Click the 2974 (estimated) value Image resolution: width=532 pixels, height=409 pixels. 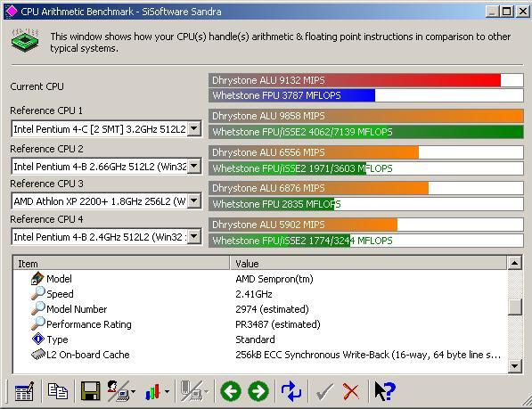[x=272, y=309]
